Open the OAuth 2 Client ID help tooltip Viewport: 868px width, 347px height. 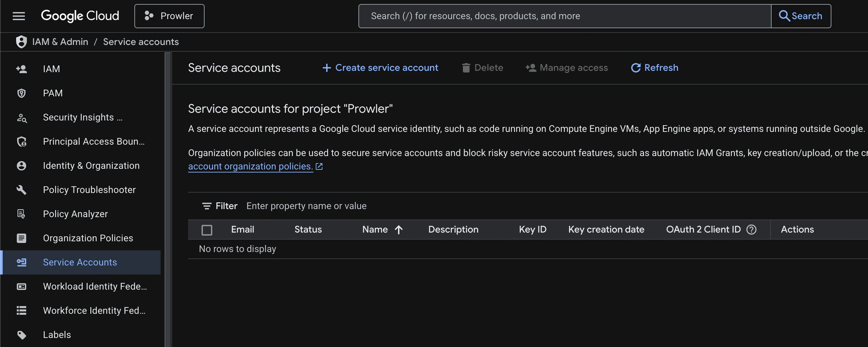click(x=751, y=229)
